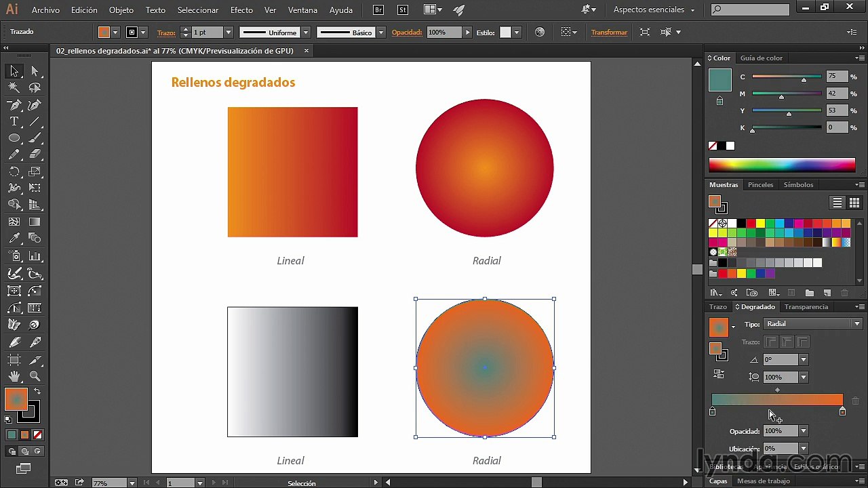Pick the Hand tool
This screenshot has height=488, width=868.
[14, 376]
